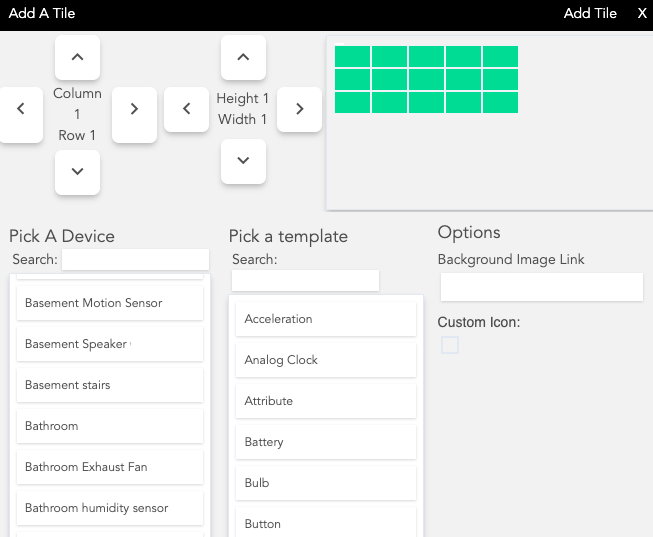This screenshot has height=537, width=653.
Task: Focus the Pick A Device search field
Action: pos(135,260)
